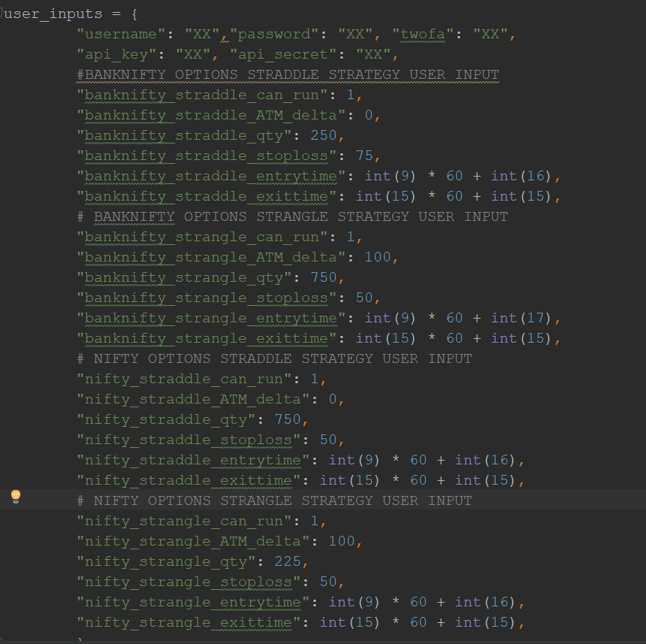
Task: Click "nifty_strangle_stoploss" key
Action: pos(189,582)
